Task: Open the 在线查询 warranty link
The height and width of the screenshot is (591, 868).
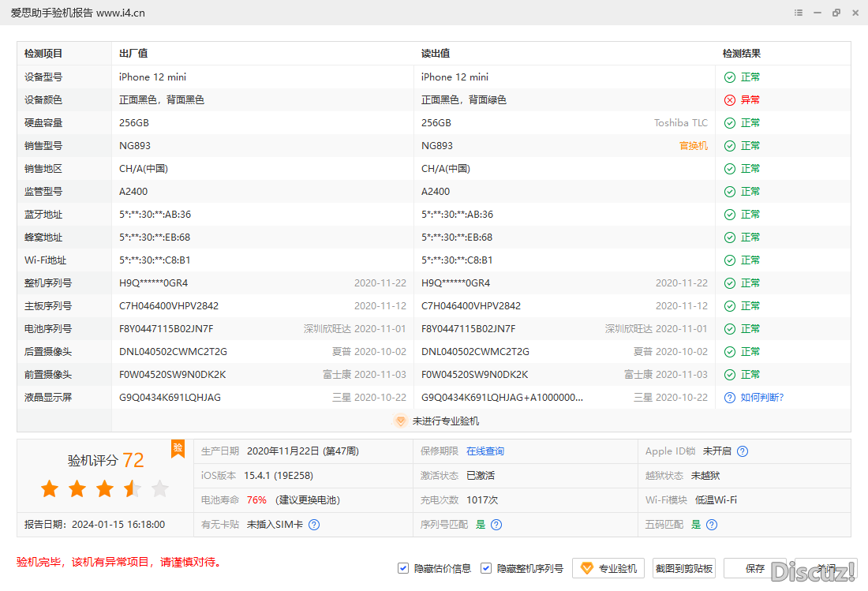Action: [485, 451]
